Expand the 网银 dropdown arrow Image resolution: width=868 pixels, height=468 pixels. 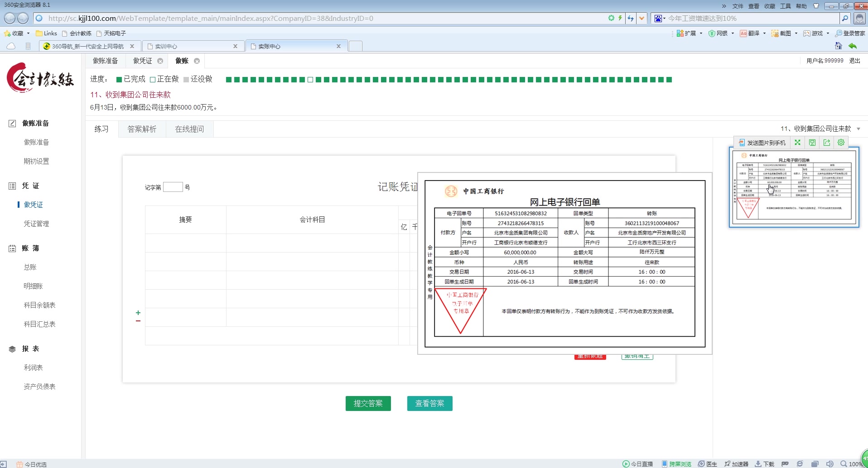733,33
